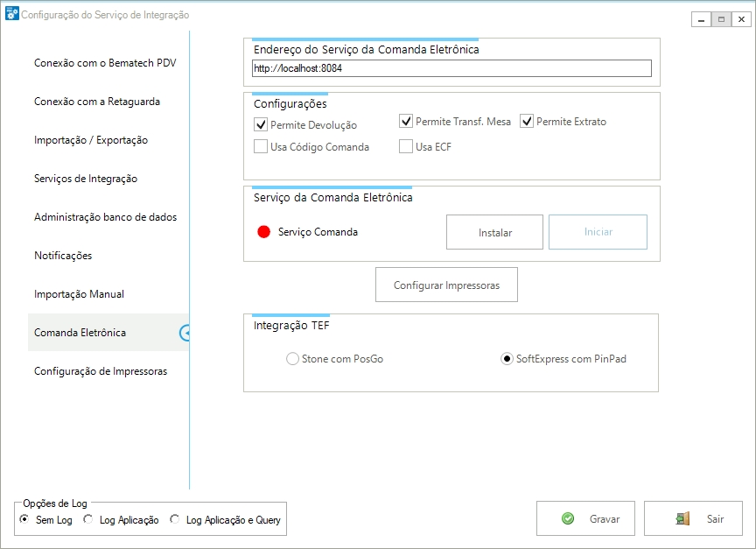Open Importação Manual section

[x=79, y=294]
